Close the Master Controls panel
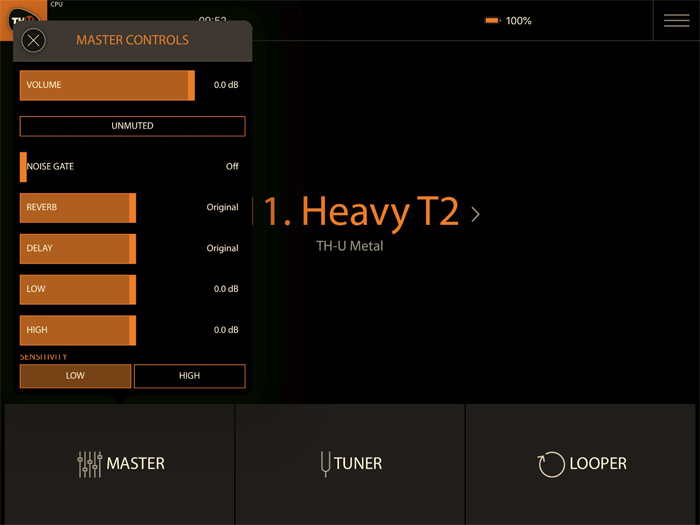The width and height of the screenshot is (700, 525). click(x=33, y=41)
